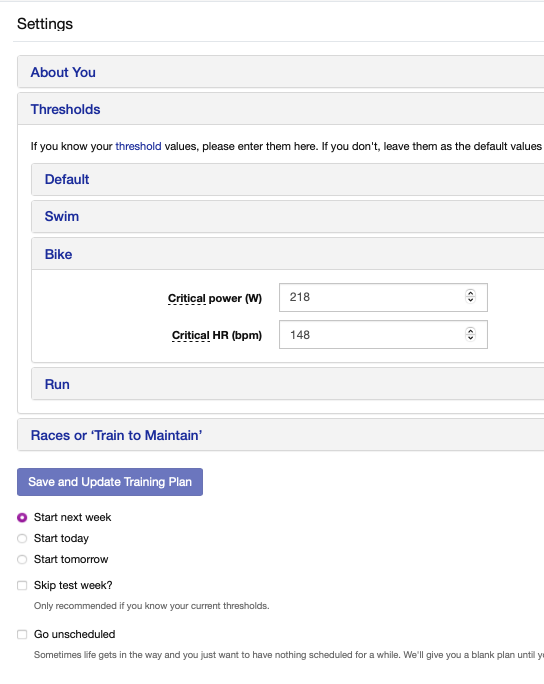Open the Swim thresholds panel
Screen dimensions: 544x684
[287, 216]
